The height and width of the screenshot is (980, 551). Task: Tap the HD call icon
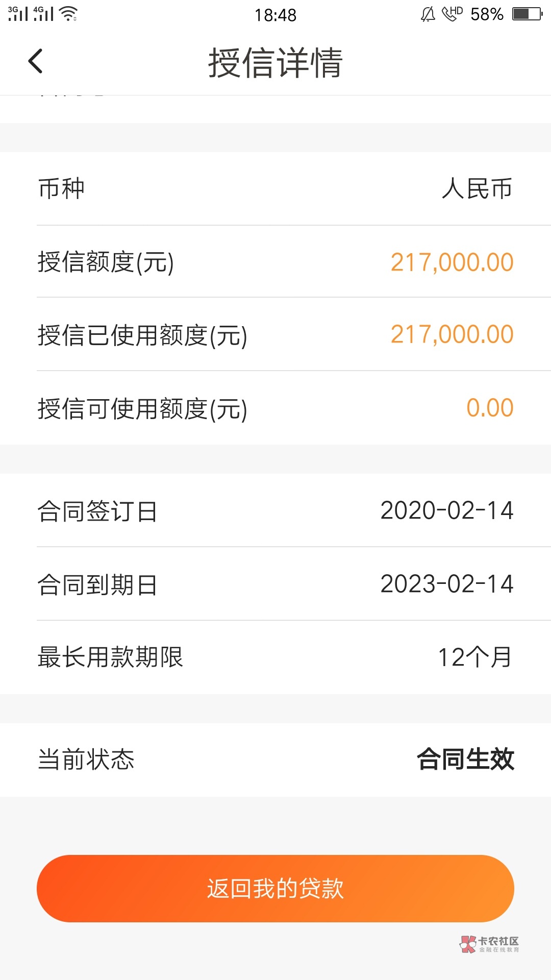click(452, 14)
